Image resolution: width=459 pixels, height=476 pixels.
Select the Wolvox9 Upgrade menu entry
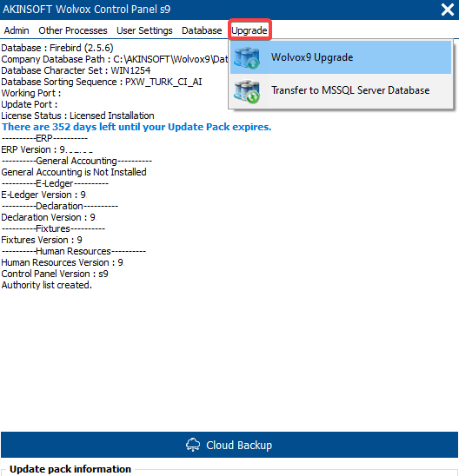pos(341,57)
